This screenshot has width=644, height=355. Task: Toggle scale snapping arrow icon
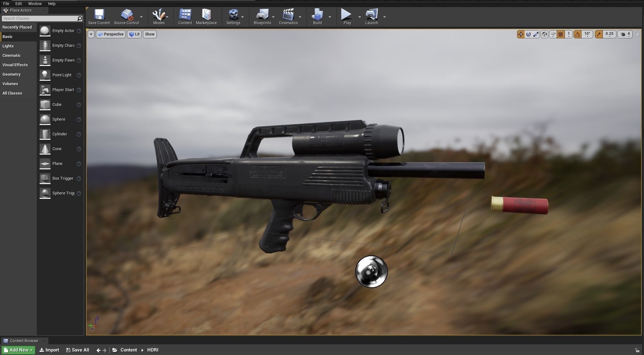pyautogui.click(x=599, y=34)
